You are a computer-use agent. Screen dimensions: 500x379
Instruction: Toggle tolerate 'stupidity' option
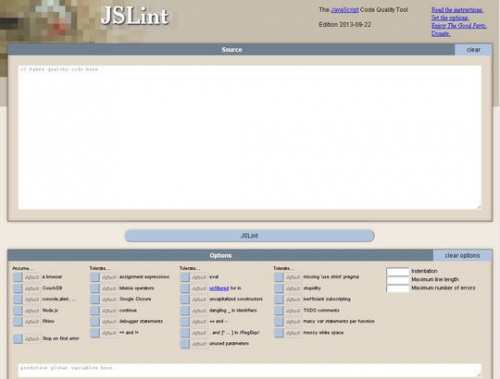point(279,288)
